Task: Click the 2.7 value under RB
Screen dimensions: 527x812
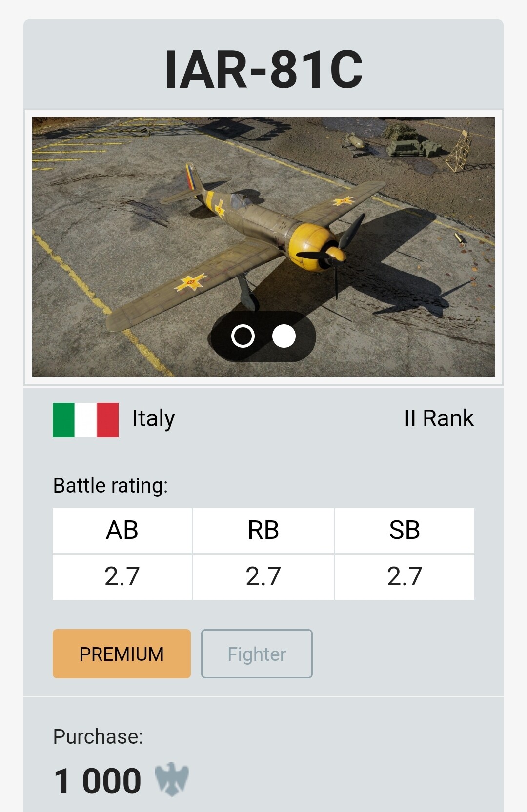Action: (263, 576)
